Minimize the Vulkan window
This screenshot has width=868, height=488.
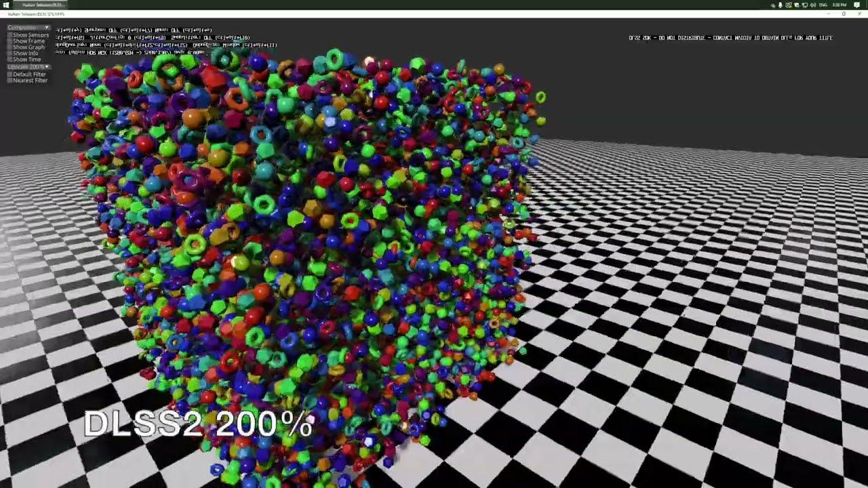(829, 14)
